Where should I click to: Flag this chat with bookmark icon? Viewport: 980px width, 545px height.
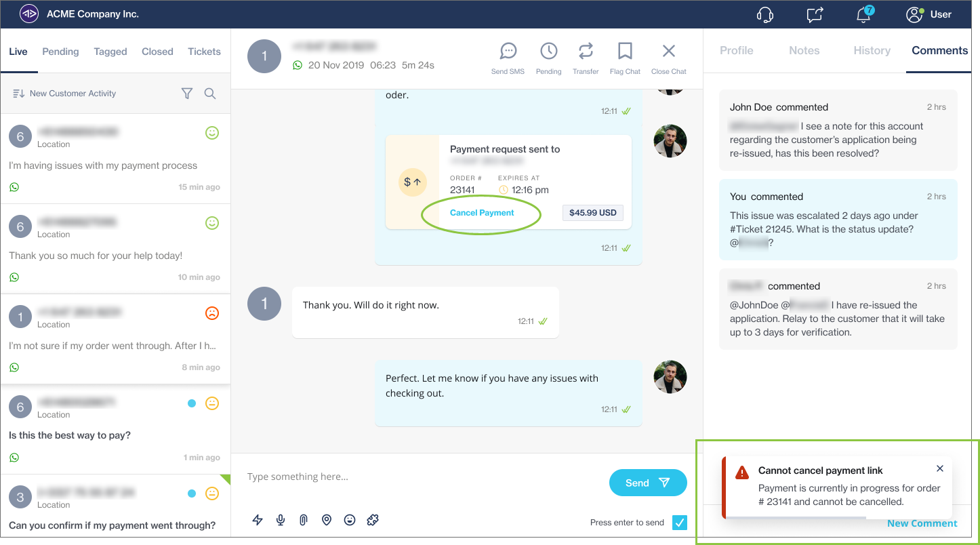625,52
